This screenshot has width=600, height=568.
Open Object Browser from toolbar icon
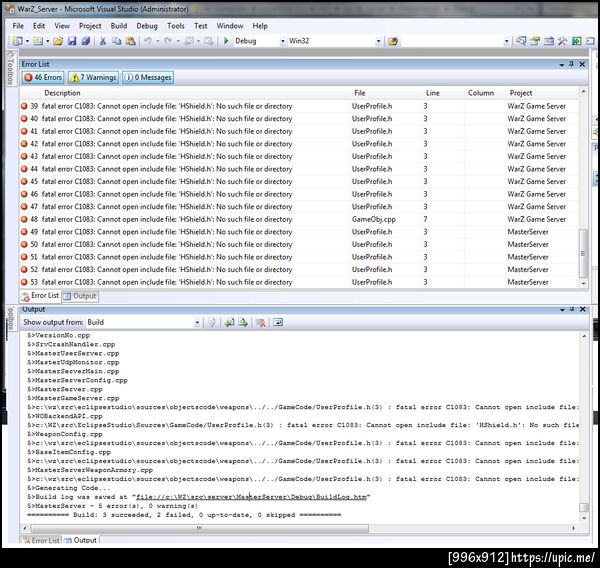[x=549, y=41]
